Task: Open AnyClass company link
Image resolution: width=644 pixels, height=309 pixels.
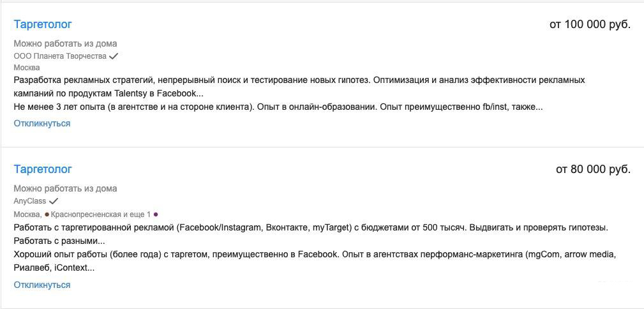Action: click(x=30, y=201)
